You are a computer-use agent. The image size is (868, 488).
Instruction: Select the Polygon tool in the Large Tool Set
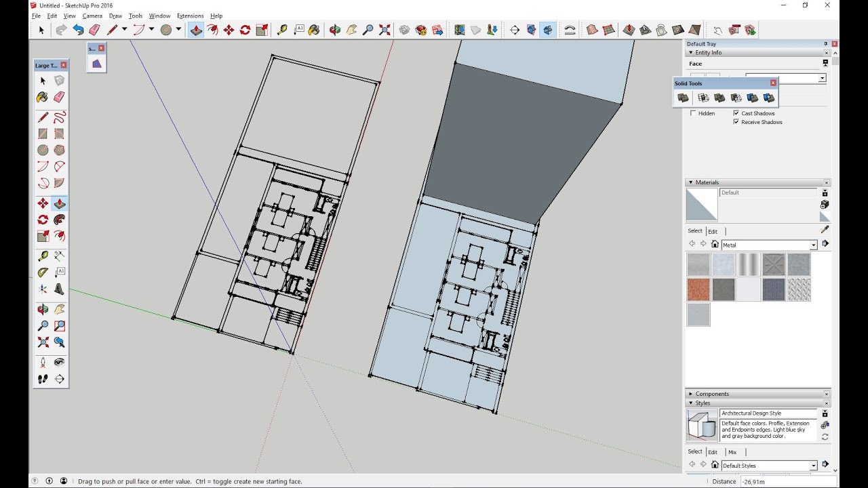pos(59,150)
